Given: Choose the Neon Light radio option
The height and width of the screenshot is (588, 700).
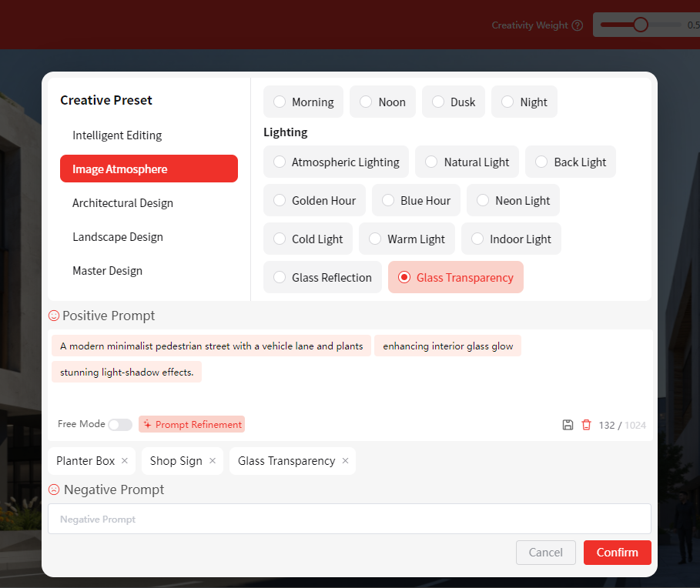Looking at the screenshot, I should (483, 200).
